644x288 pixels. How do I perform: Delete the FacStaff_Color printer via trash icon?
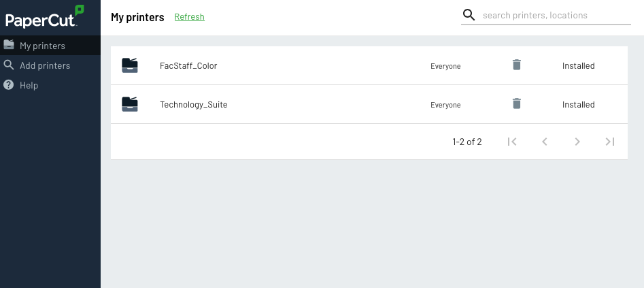[x=517, y=65]
